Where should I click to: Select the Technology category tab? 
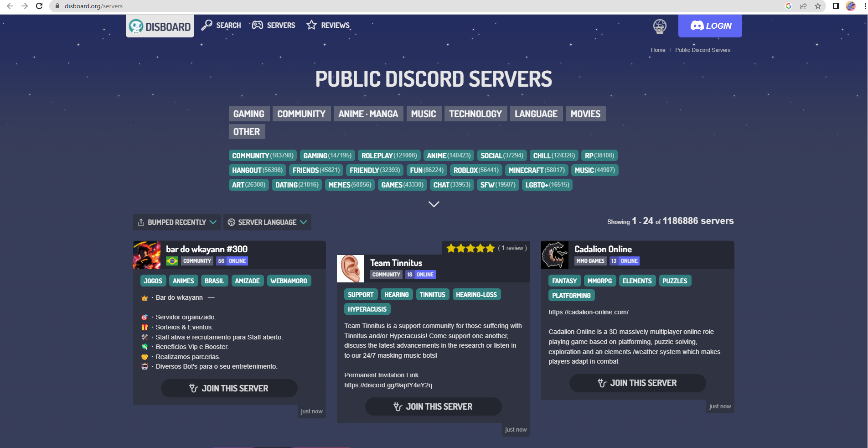click(475, 114)
